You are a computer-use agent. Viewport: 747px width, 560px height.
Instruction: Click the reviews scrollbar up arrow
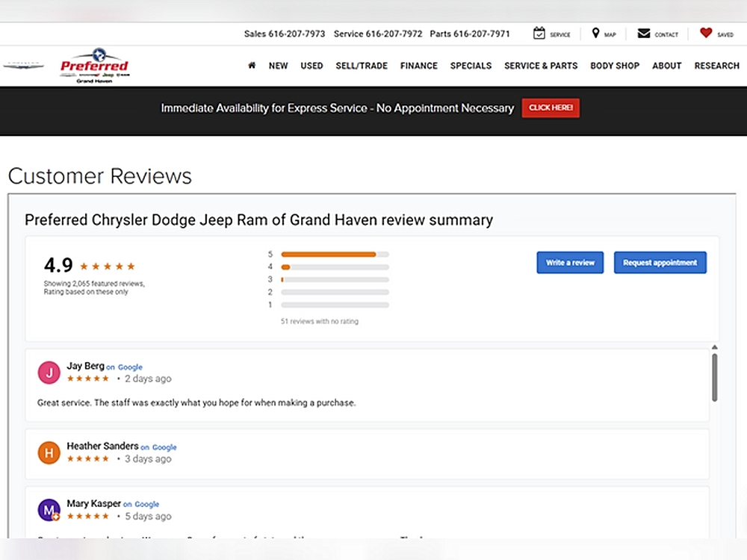tap(715, 347)
